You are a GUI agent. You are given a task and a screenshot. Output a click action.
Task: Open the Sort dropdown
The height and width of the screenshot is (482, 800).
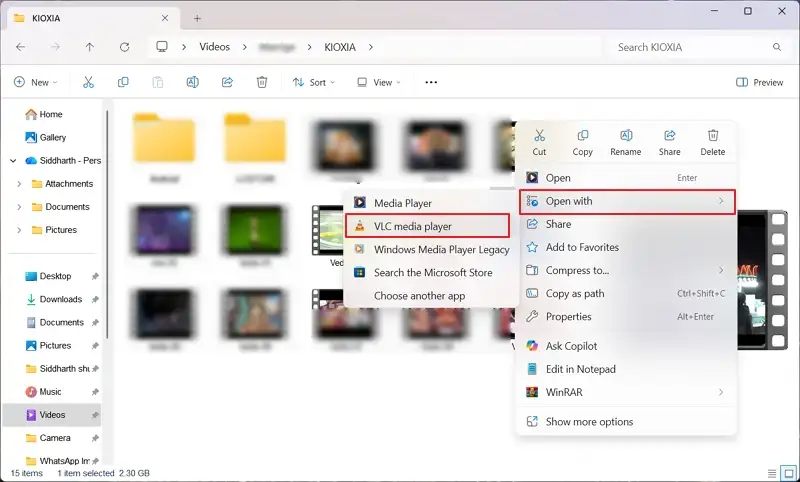313,82
